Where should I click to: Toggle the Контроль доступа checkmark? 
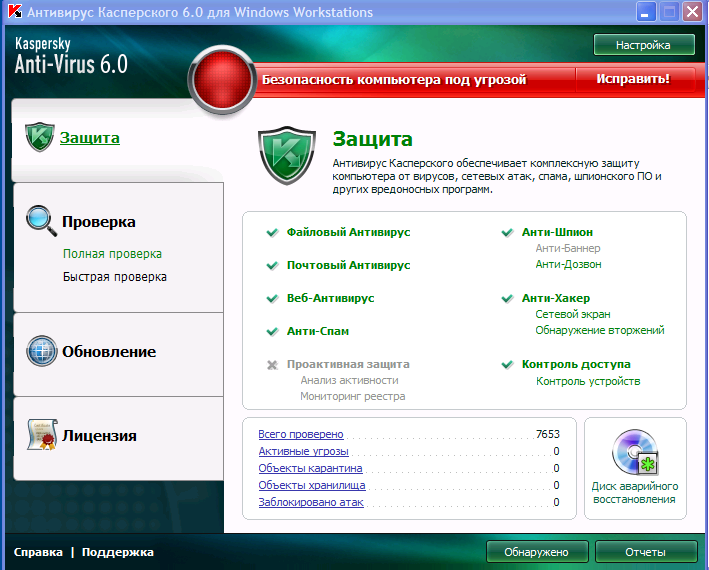(507, 364)
